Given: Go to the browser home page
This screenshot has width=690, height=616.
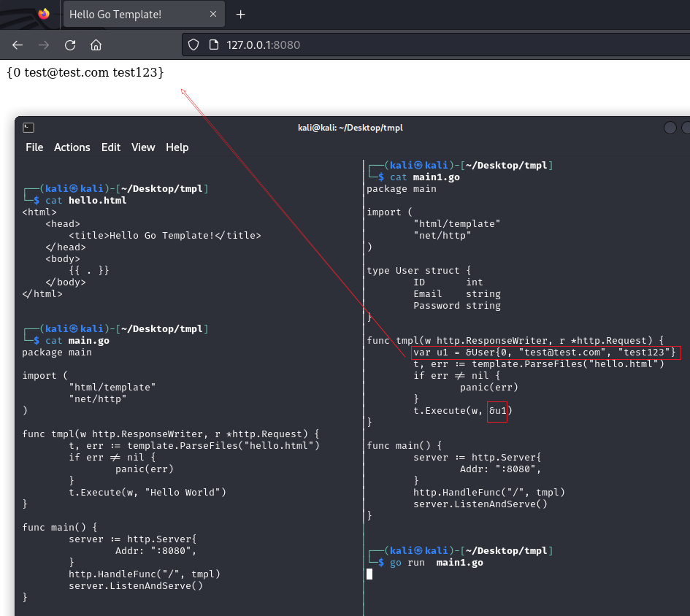Looking at the screenshot, I should click(96, 45).
